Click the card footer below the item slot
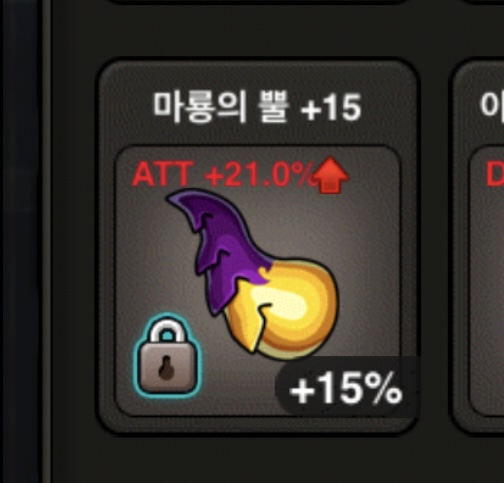Viewport: 504px width, 483px height. tap(257, 425)
